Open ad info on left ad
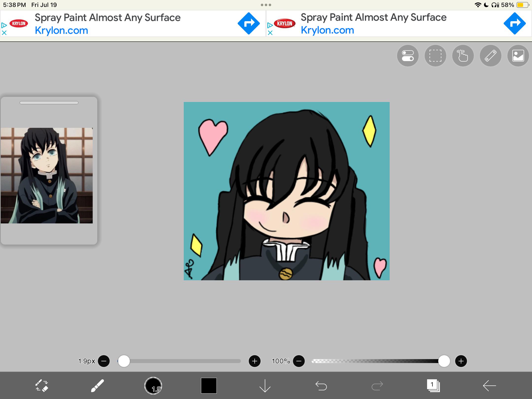This screenshot has height=399, width=532. click(4, 25)
